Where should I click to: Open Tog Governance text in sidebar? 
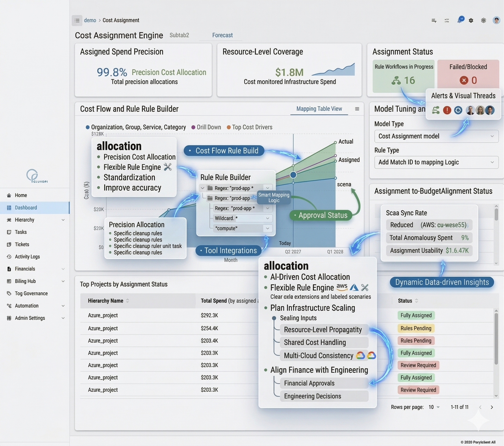[31, 294]
